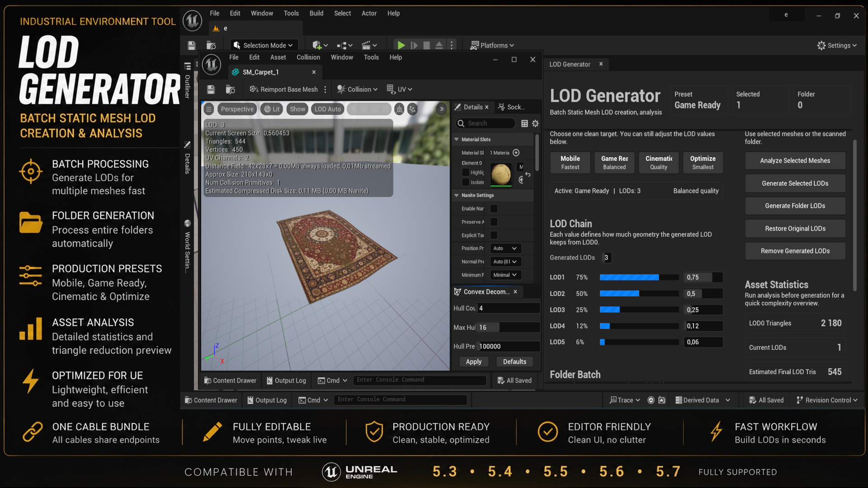Click the green Play button in main toolbar
The width and height of the screenshot is (868, 488).
point(401,45)
